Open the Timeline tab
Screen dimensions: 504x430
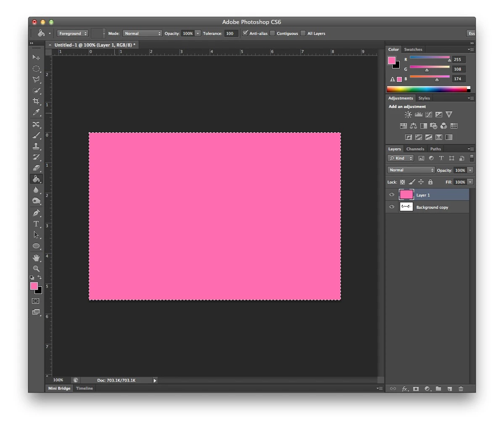(x=84, y=388)
